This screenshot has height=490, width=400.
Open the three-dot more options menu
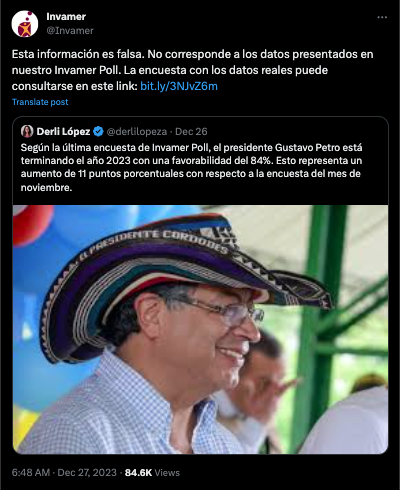pos(382,17)
